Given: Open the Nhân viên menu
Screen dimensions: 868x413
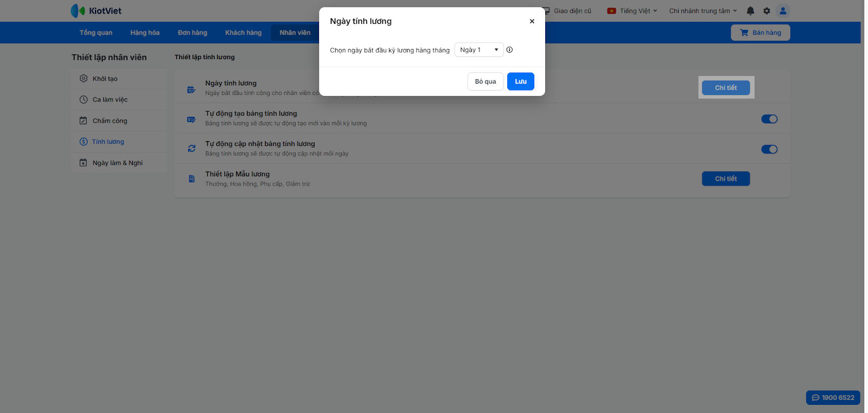Looking at the screenshot, I should click(x=295, y=33).
